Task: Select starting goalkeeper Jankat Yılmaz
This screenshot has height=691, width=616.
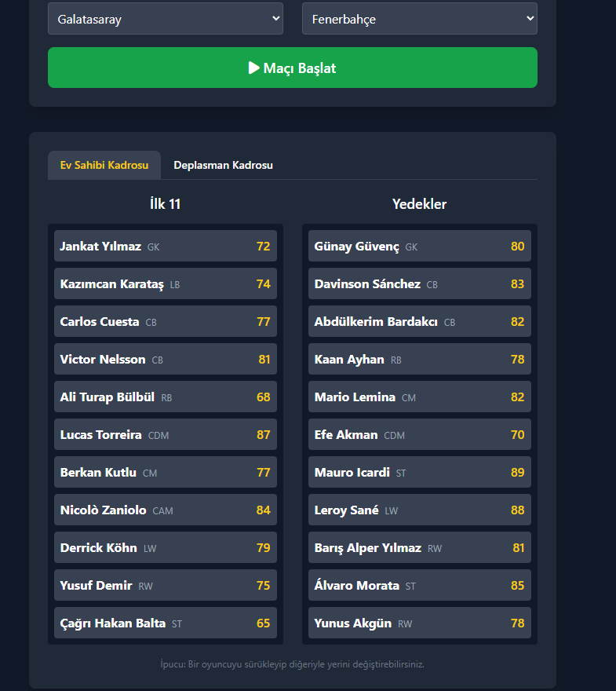Action: point(165,246)
